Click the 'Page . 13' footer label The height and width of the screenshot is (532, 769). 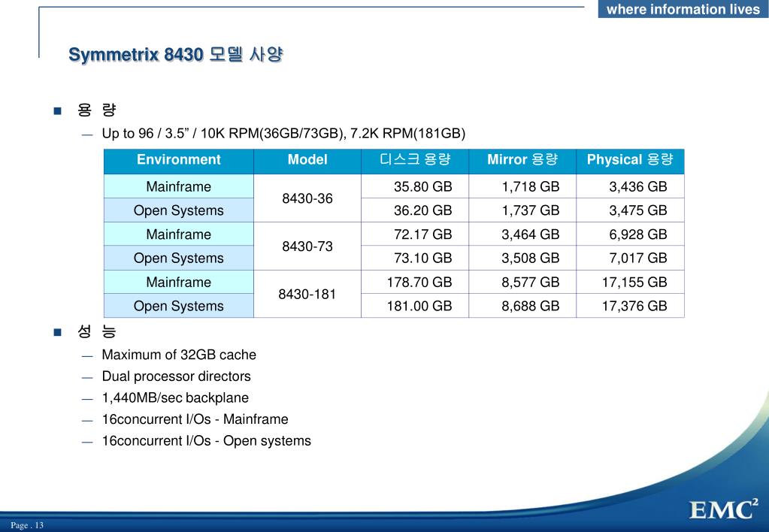point(27,525)
